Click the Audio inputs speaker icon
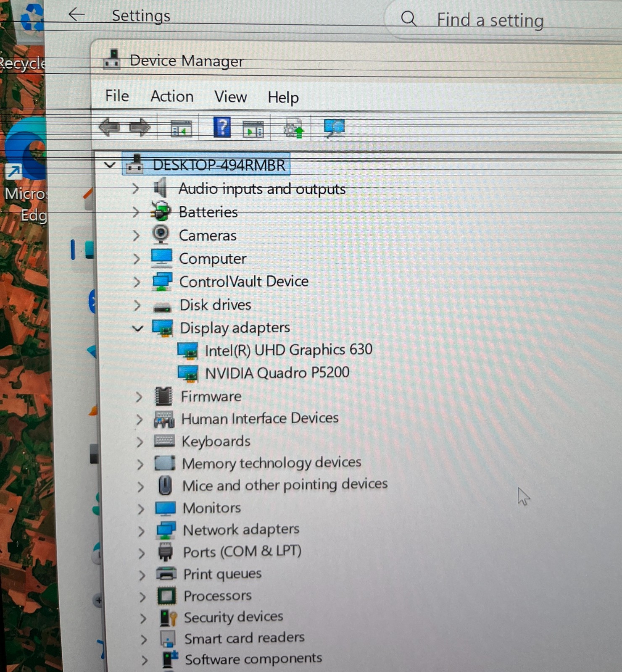 (160, 187)
